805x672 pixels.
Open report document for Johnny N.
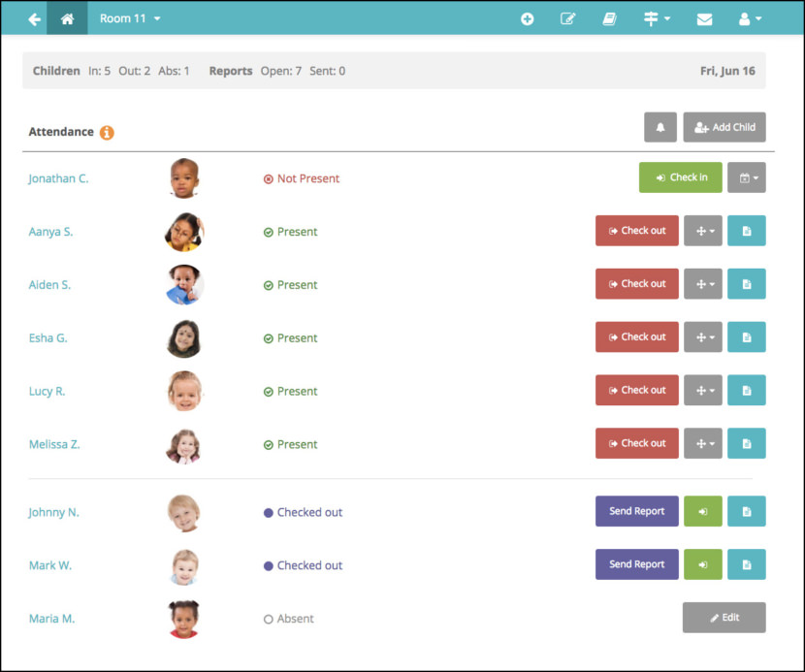[x=747, y=511]
